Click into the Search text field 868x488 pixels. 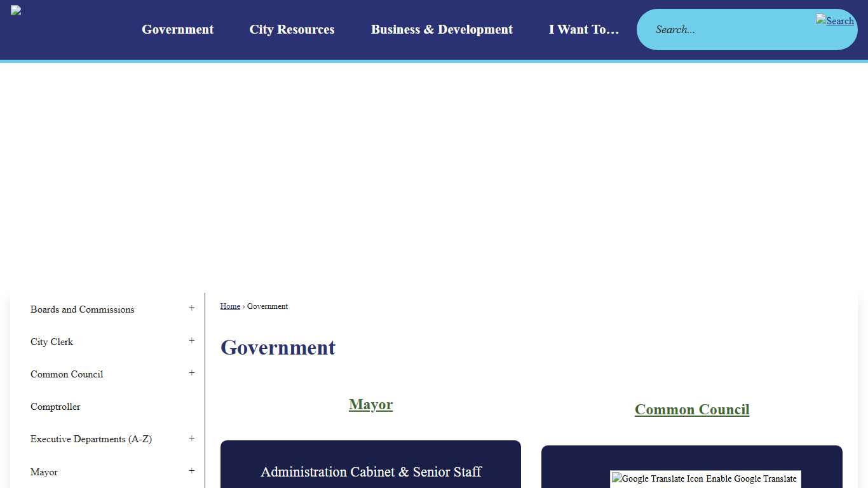[724, 30]
